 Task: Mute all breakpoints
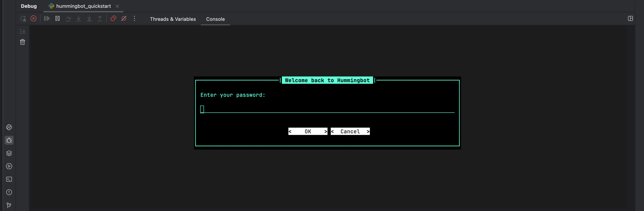tap(124, 19)
